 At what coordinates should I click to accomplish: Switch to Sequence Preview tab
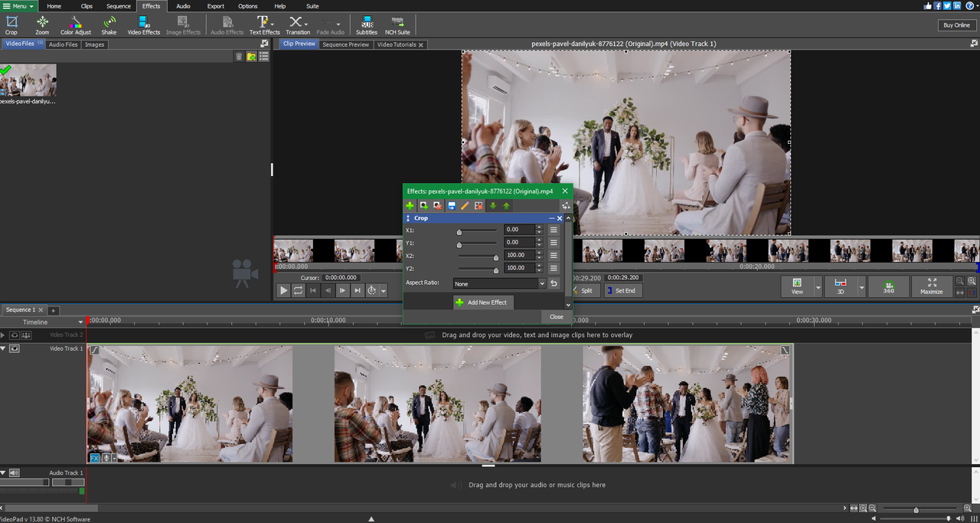pyautogui.click(x=345, y=44)
